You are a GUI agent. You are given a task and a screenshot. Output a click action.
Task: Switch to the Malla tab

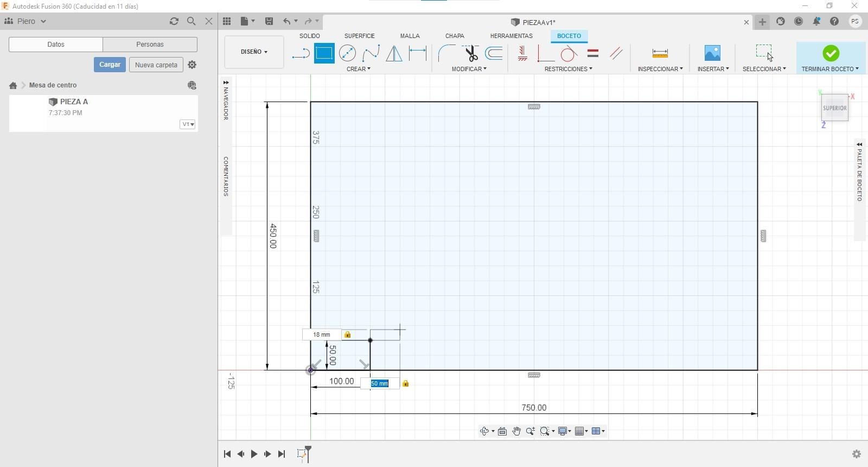pos(410,36)
